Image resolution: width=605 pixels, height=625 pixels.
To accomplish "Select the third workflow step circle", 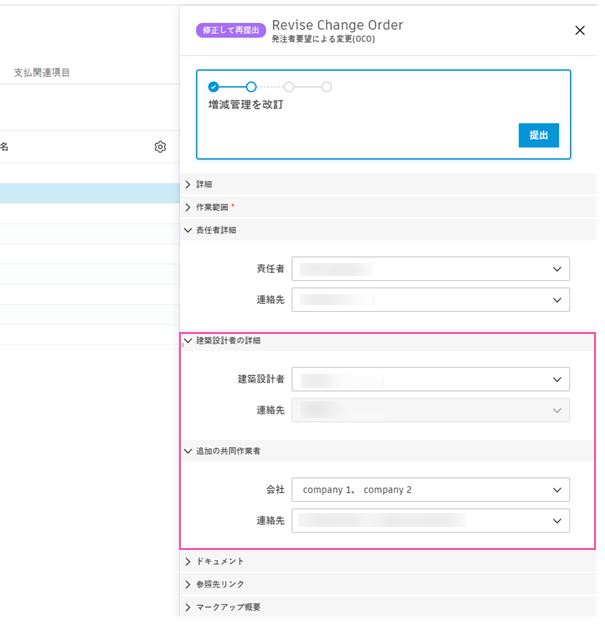I will coord(289,86).
